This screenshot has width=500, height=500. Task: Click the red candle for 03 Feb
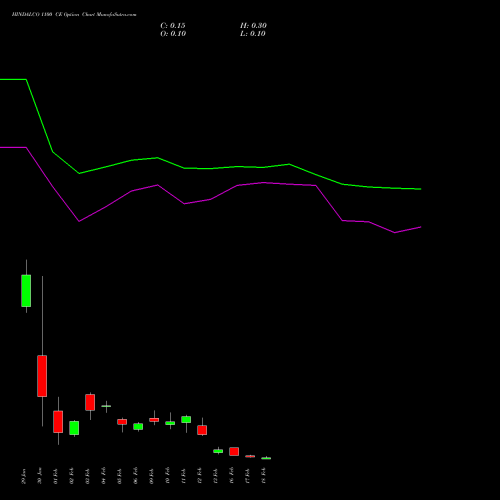coord(90,402)
